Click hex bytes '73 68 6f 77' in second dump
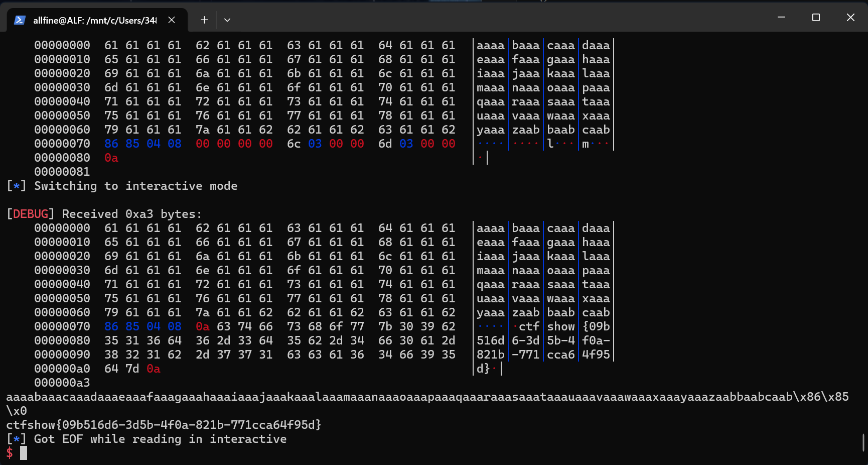This screenshot has width=868, height=465. click(x=326, y=326)
